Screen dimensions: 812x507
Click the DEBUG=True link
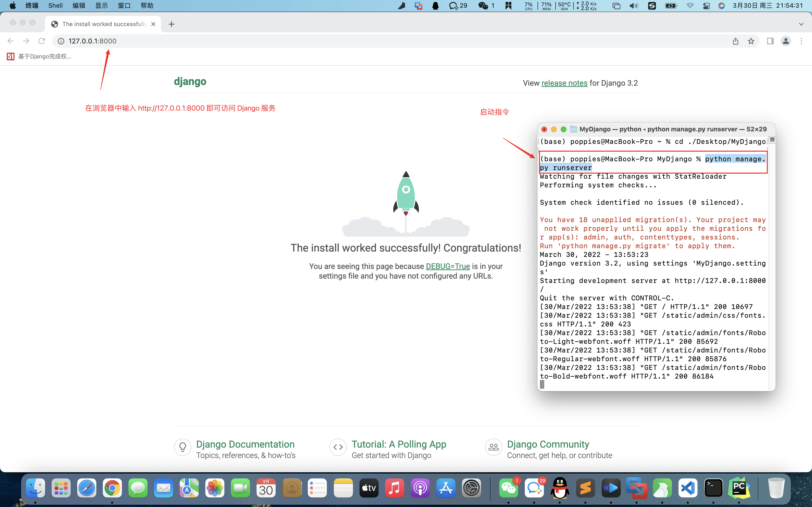pos(448,266)
